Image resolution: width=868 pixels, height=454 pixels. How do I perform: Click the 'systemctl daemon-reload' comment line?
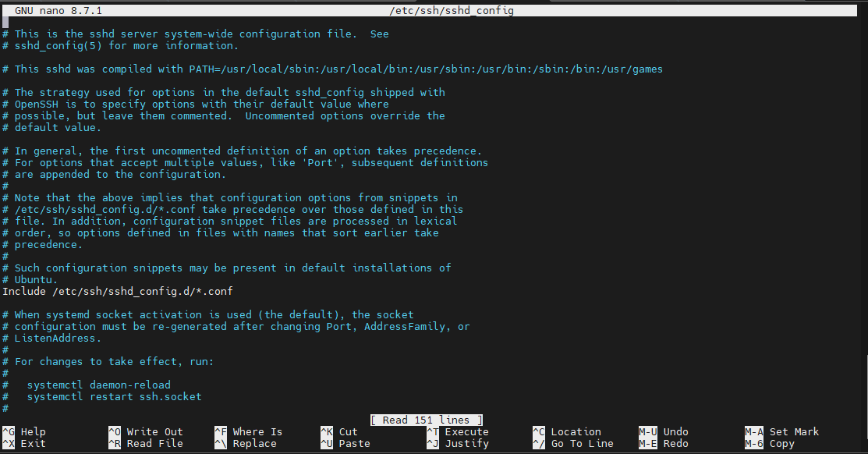point(87,385)
